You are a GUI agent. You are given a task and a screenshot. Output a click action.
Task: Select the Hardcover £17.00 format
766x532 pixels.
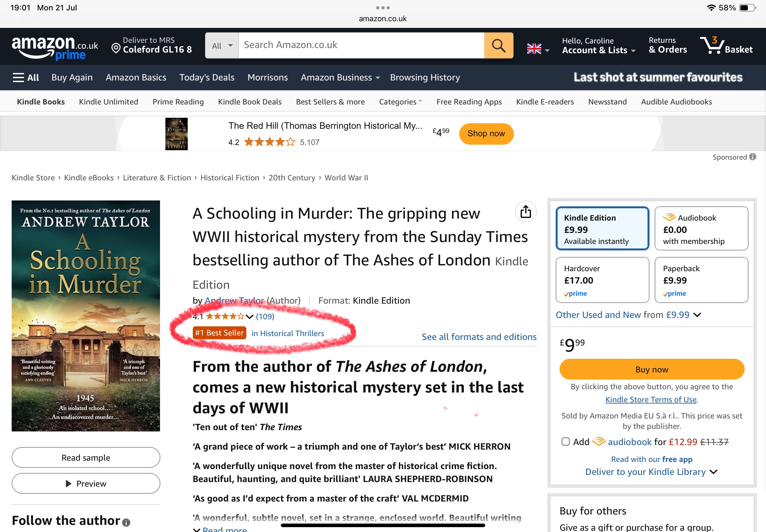pos(602,280)
